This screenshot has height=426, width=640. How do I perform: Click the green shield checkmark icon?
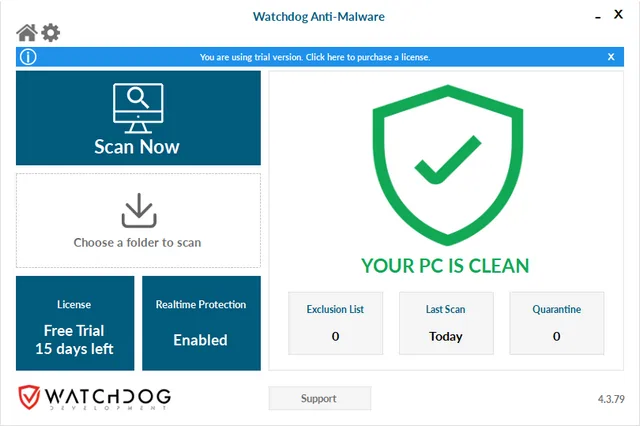pos(448,165)
